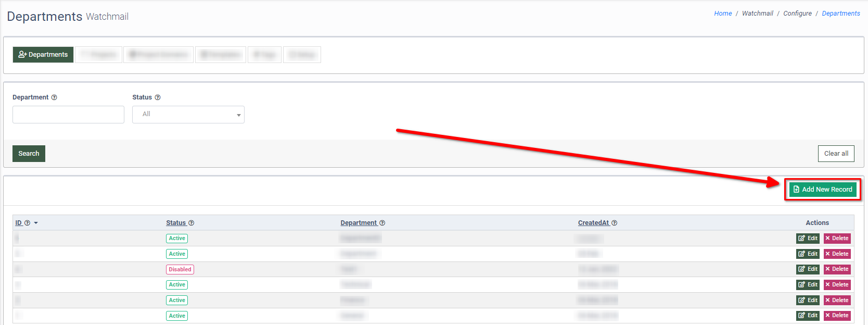The width and height of the screenshot is (868, 325).
Task: Click the Clear all button
Action: pos(836,154)
